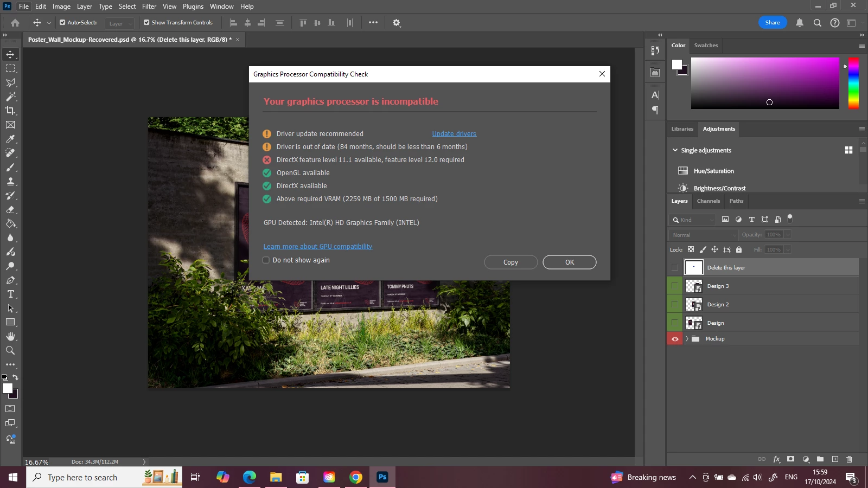The width and height of the screenshot is (868, 488).
Task: Open the Opacity dropdown arrow
Action: (x=788, y=235)
